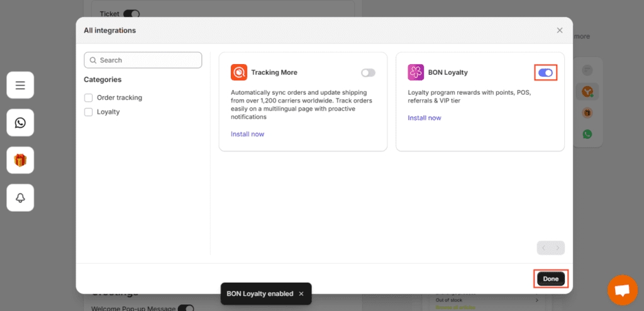Click the BON Loyalty title text
This screenshot has width=644, height=311.
point(448,73)
